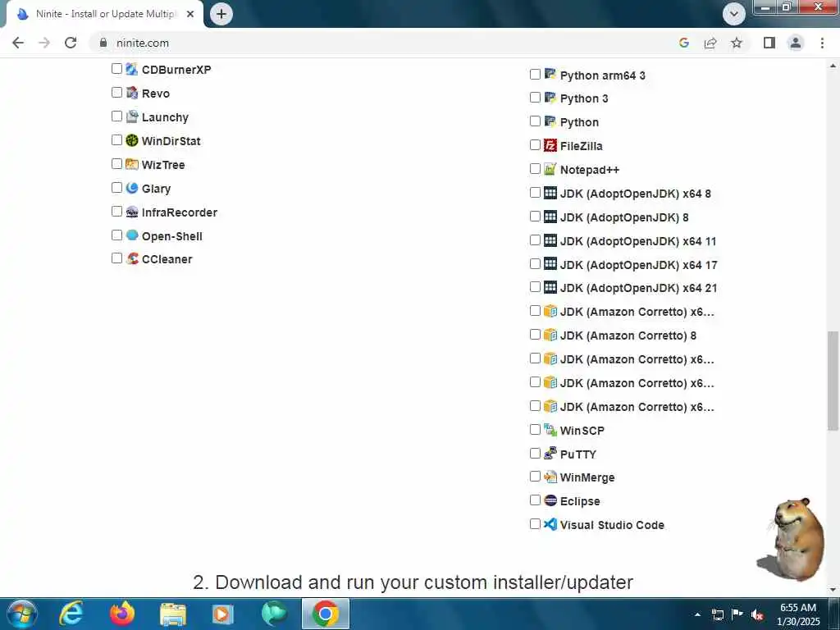Click the WizTree icon

click(132, 164)
